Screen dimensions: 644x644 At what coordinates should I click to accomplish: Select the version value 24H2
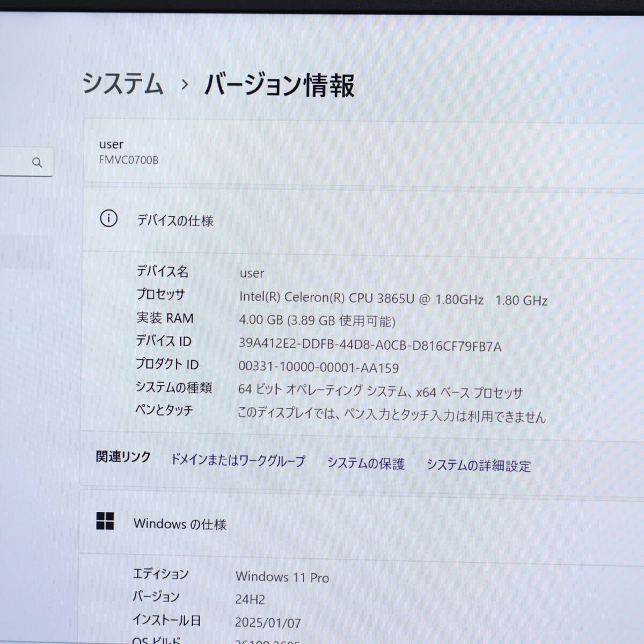coord(250,599)
